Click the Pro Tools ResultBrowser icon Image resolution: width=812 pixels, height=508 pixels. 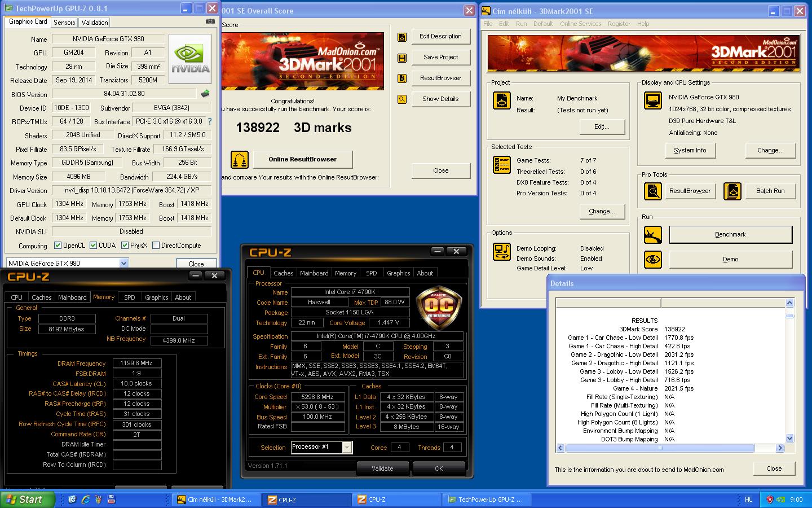653,191
